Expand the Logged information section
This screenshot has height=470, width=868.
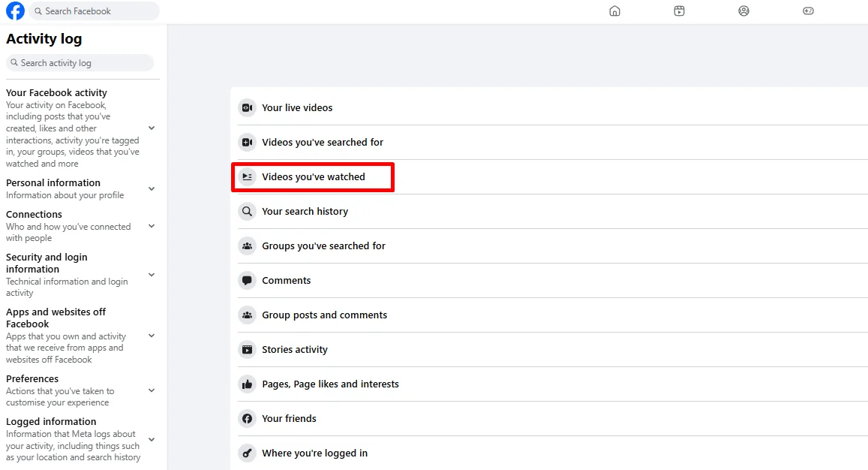(x=152, y=439)
